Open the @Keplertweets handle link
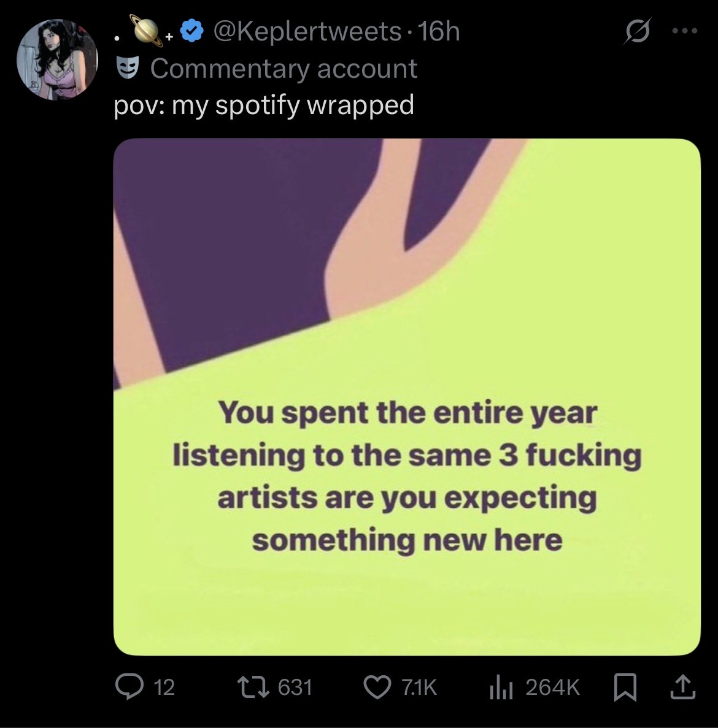Viewport: 718px width, 728px height. click(x=308, y=31)
